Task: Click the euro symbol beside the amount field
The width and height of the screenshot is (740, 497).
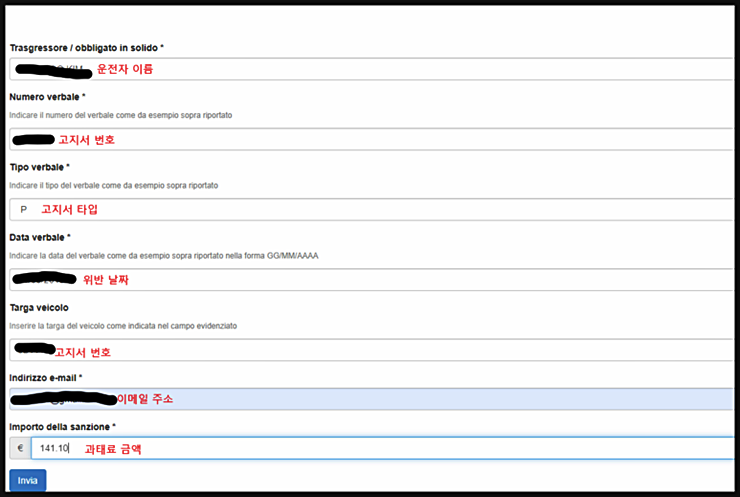Action: (20, 448)
